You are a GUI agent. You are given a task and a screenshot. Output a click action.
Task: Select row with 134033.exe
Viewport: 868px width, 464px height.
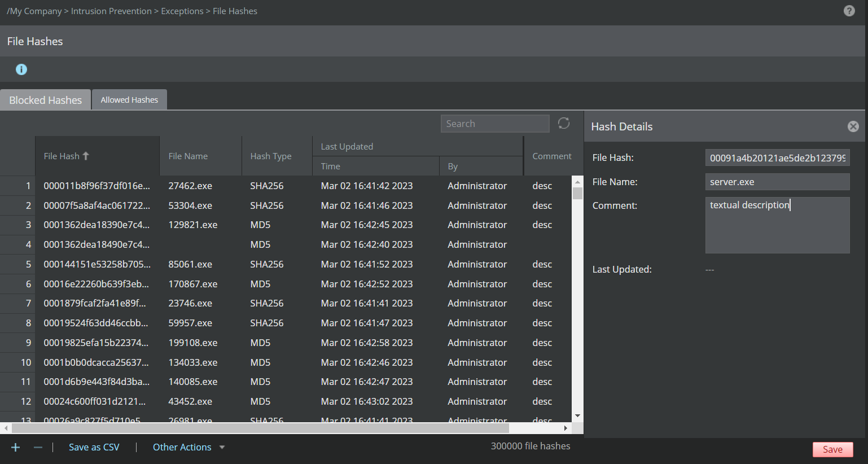point(286,362)
